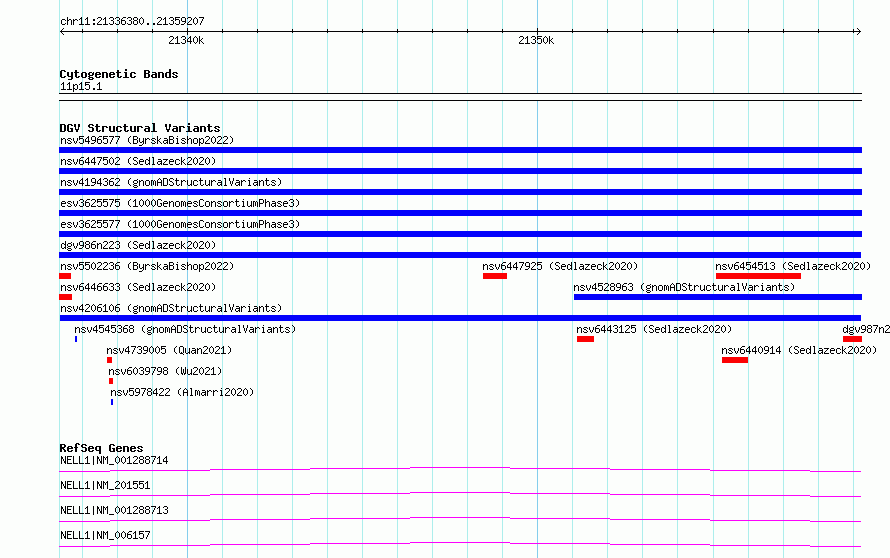Click the Cytogenetic Bands track title

[119, 74]
